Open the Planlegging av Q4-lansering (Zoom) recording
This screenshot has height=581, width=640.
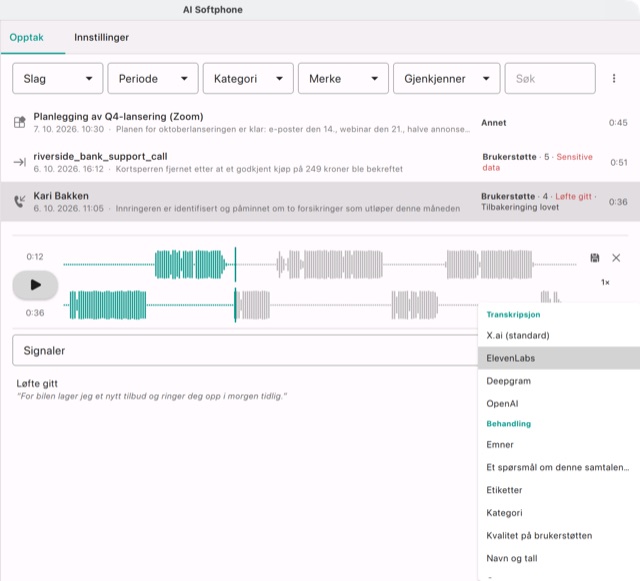pos(320,122)
